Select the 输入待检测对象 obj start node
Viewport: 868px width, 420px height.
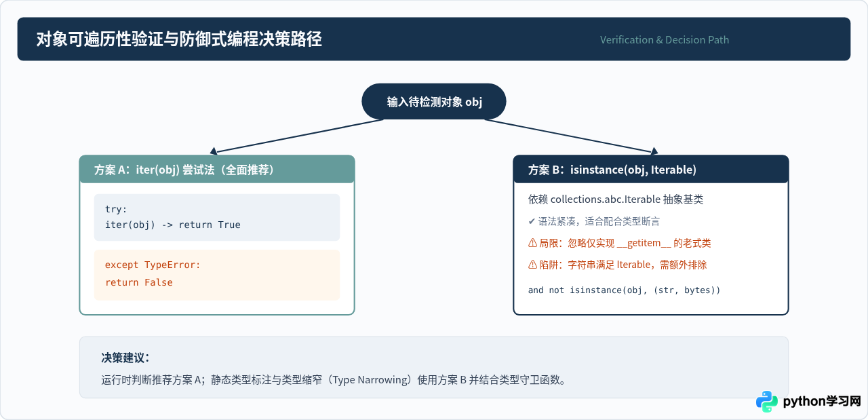coord(434,102)
